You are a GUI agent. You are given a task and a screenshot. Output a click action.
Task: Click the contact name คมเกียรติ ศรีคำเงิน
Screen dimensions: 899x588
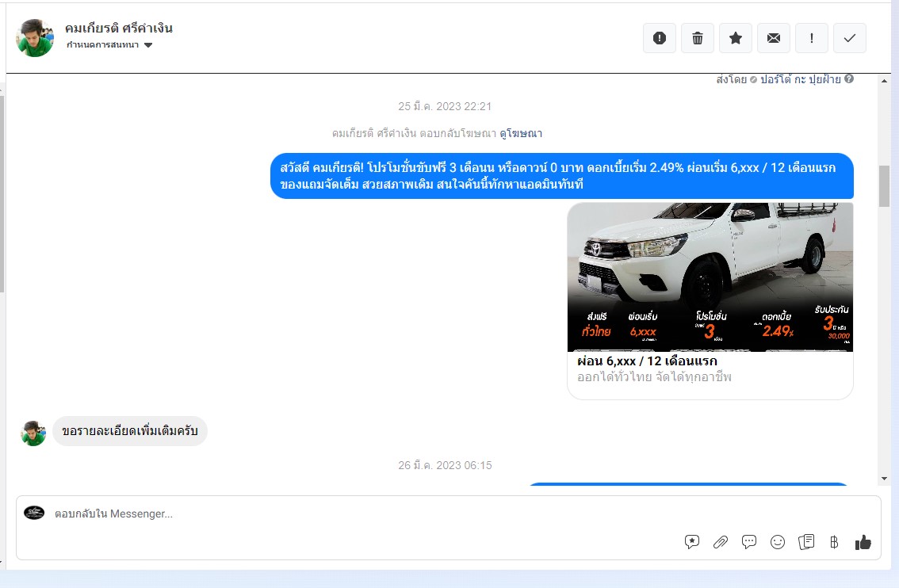point(119,28)
